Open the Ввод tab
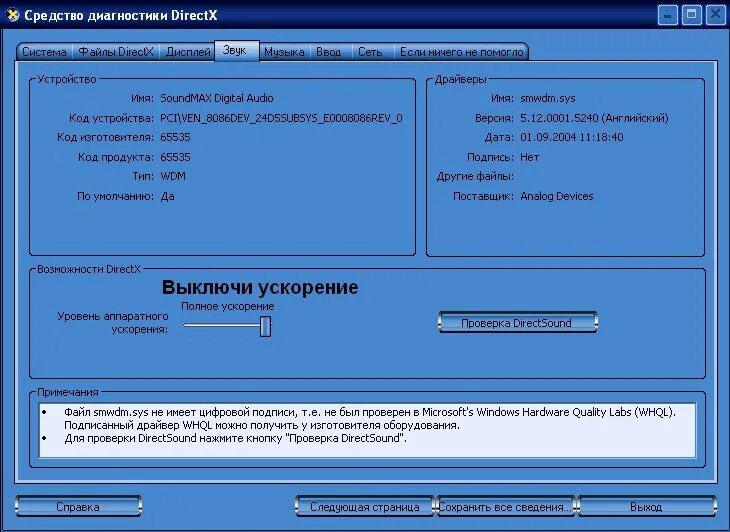 329,52
